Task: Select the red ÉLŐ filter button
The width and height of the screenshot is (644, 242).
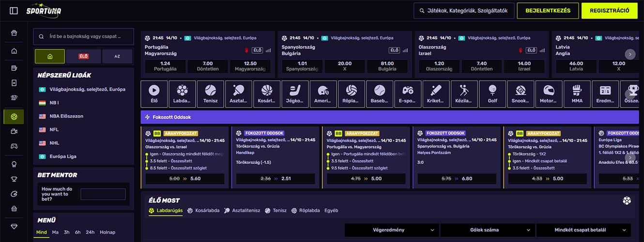Action: tap(84, 56)
